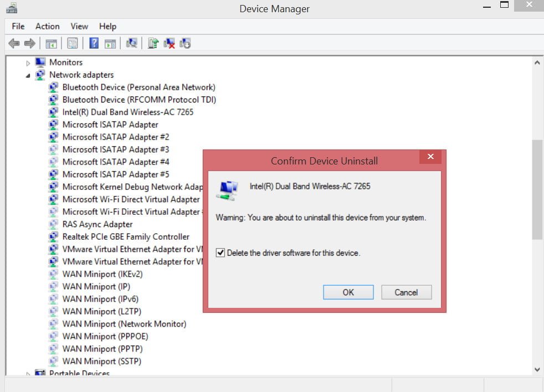The width and height of the screenshot is (544, 392).
Task: Select Network adapters label in tree
Action: tap(81, 75)
